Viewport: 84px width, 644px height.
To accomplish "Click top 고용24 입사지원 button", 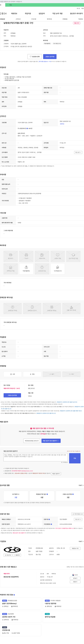I will (50, 57).
